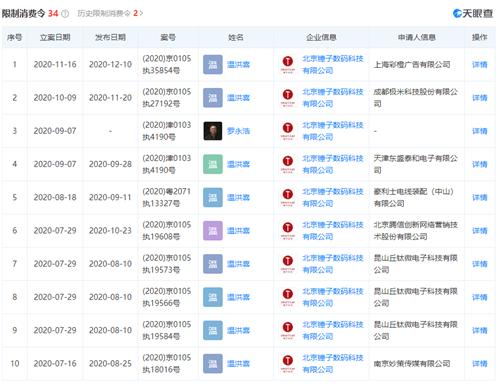Open 北京锤子数码科技 link in 罗永浩 row

[x=333, y=131]
